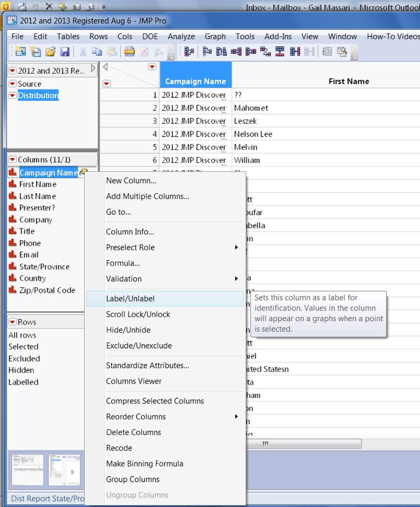Click the label tag icon beside Campaign Name
Image resolution: width=420 pixels, height=507 pixels.
[83, 172]
